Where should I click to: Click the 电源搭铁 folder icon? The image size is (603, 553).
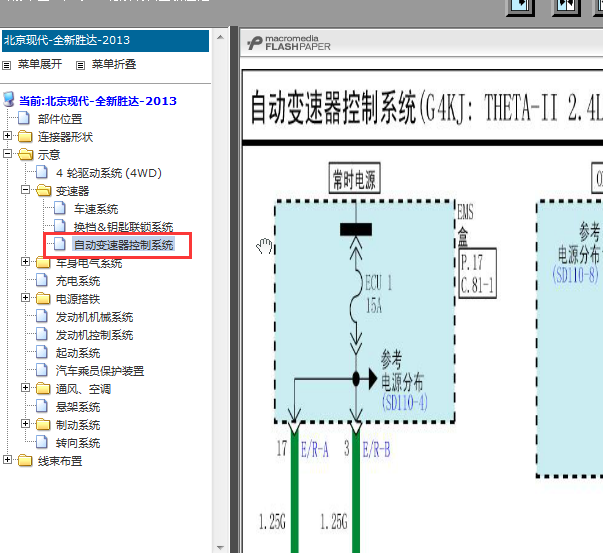click(43, 298)
